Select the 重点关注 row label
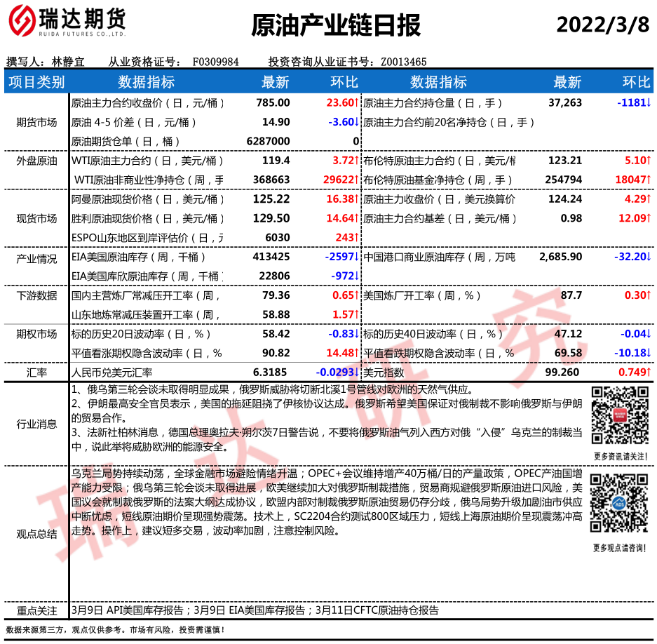The image size is (657, 644). point(36,610)
